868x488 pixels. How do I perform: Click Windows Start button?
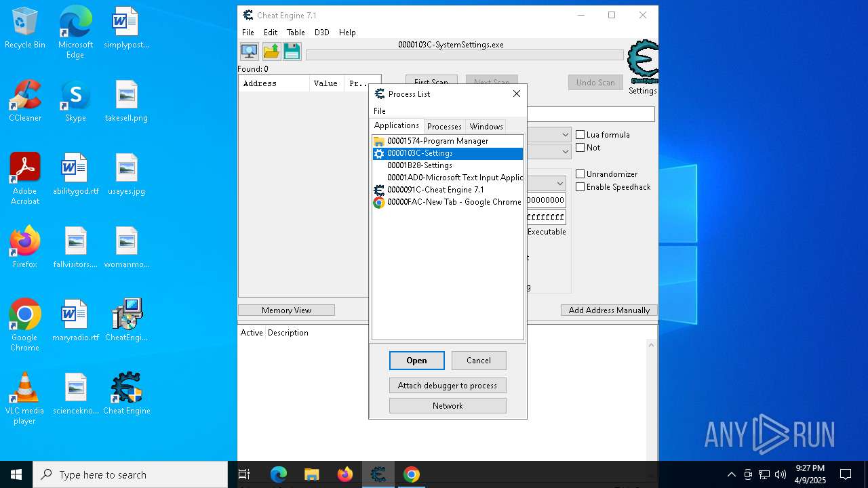(x=16, y=474)
